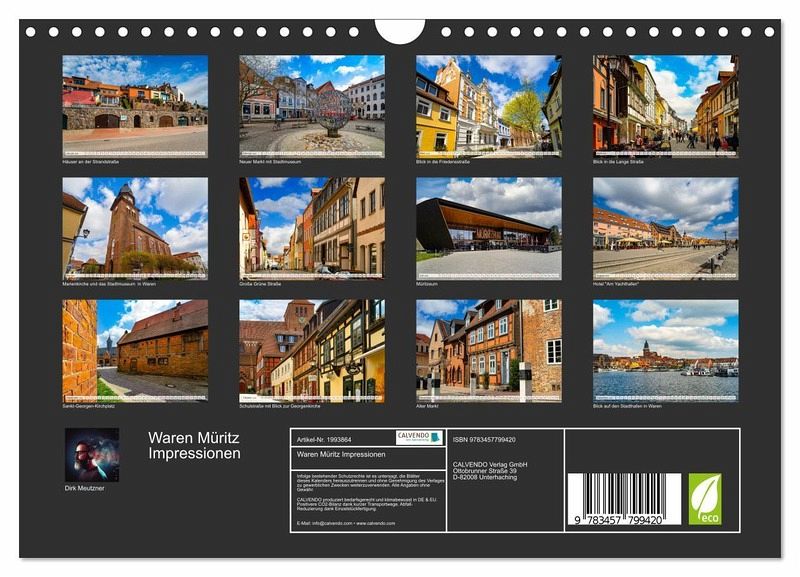Screen dimensions: 800x577
Task: Select the caption 'Neuer Markt mit Stadtmuseum'
Action: click(x=270, y=162)
